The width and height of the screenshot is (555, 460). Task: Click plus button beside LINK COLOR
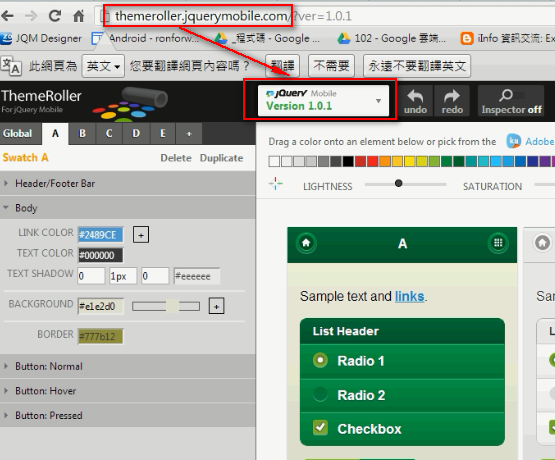coord(141,235)
